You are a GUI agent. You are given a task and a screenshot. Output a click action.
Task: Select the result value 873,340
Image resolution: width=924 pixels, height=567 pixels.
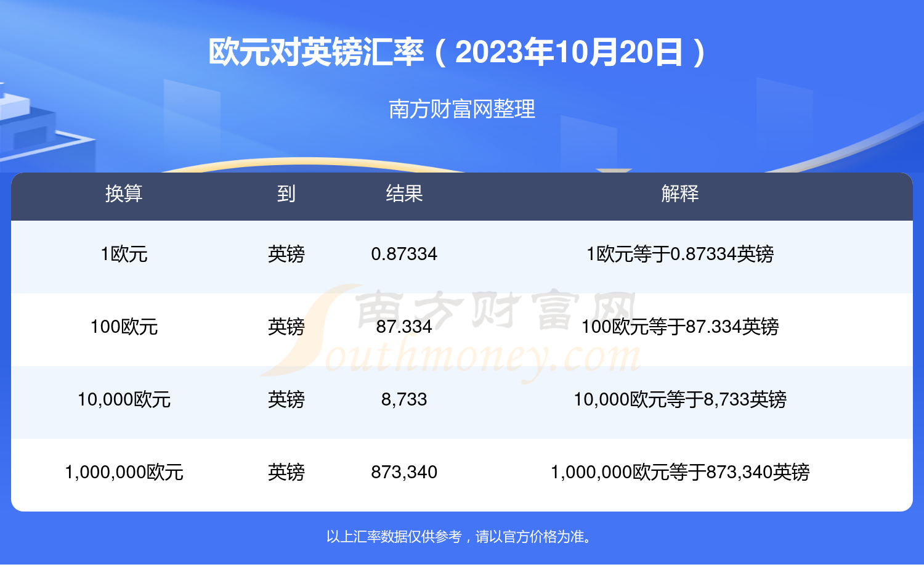(404, 472)
